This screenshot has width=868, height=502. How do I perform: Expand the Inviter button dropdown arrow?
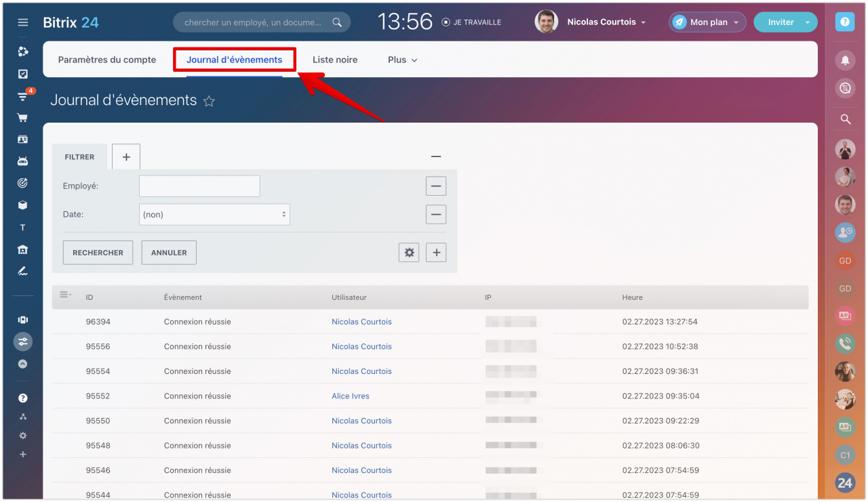click(x=807, y=22)
